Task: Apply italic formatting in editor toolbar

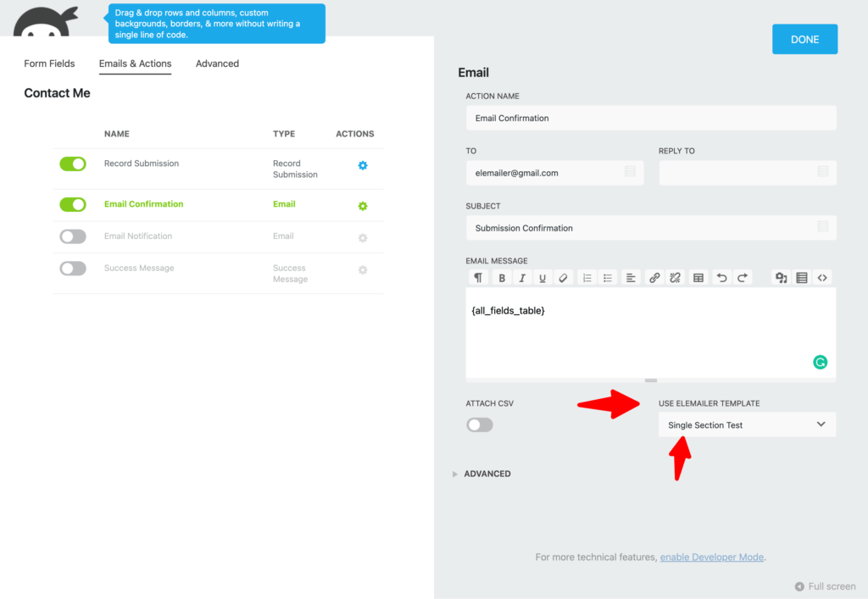Action: 522,278
